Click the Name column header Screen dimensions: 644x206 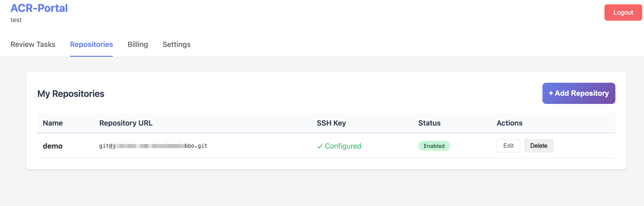tap(52, 123)
